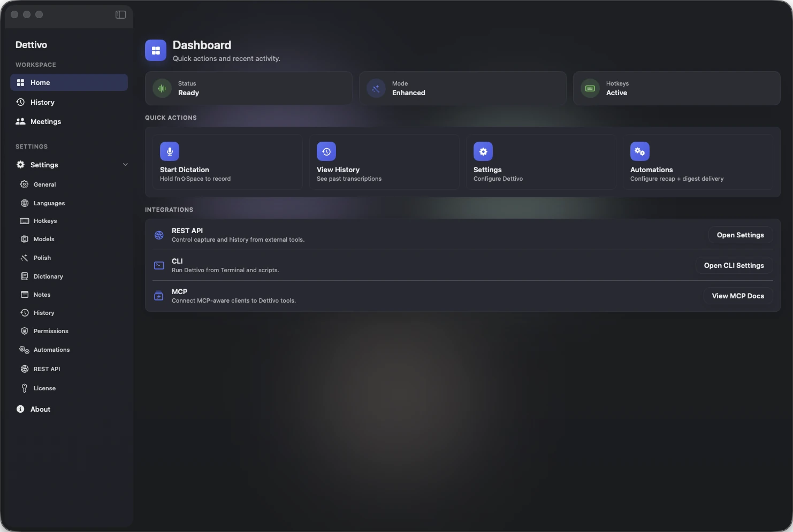Click the Mode 'Enhanced' text
This screenshot has width=793, height=532.
point(409,92)
